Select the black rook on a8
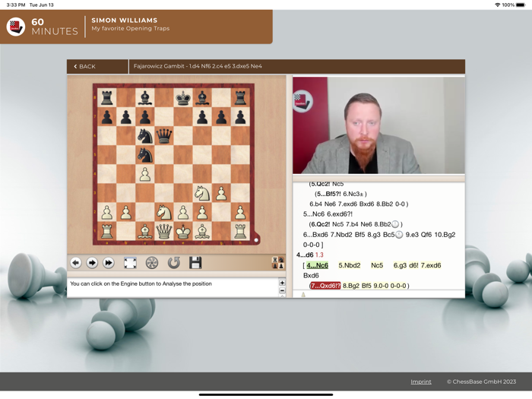532x399 pixels. pos(107,98)
